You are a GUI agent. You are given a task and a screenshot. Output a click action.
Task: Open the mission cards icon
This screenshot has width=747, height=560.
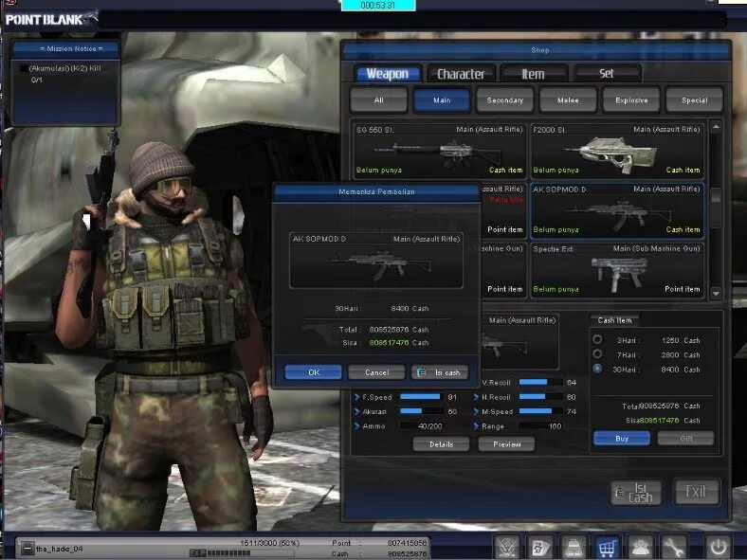point(540,546)
